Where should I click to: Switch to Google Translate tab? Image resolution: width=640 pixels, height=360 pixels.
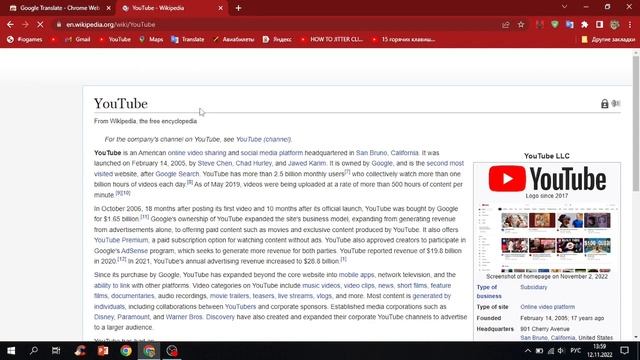point(59,8)
